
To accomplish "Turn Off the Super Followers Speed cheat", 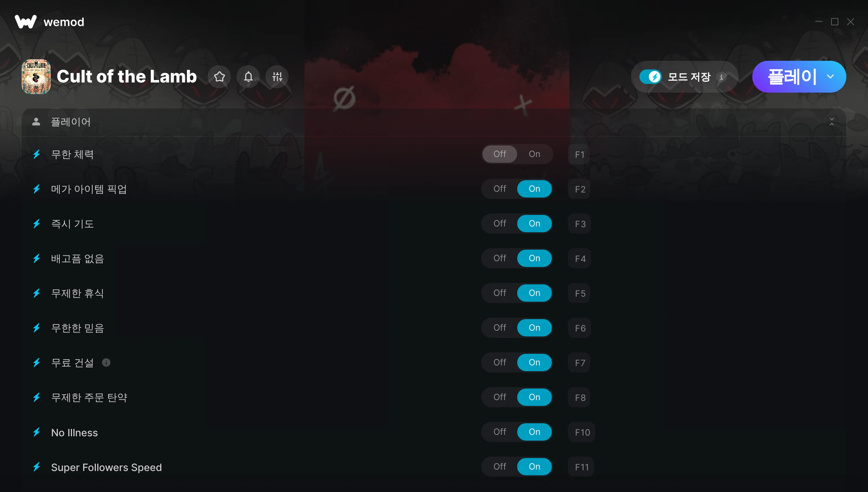I will (499, 467).
